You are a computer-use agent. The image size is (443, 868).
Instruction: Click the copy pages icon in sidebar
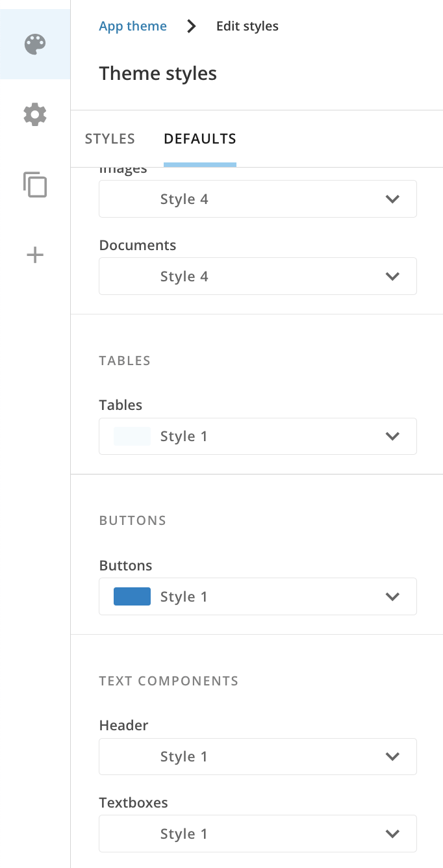tap(35, 185)
